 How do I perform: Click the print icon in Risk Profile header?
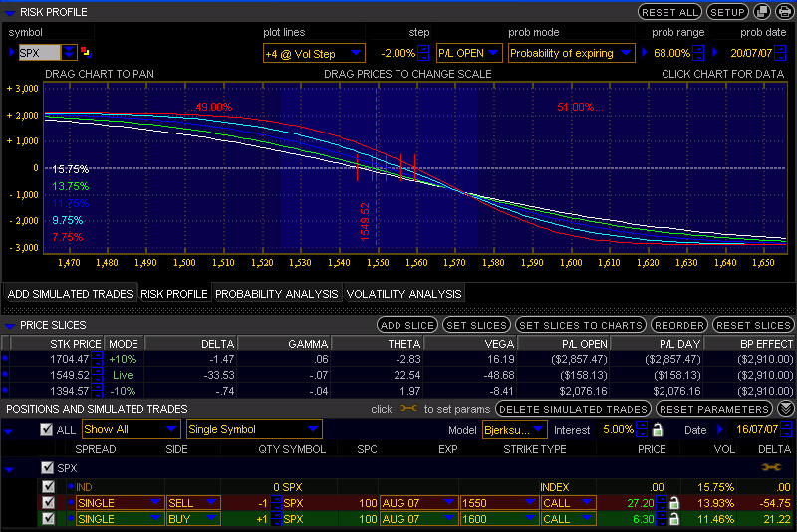(x=785, y=12)
